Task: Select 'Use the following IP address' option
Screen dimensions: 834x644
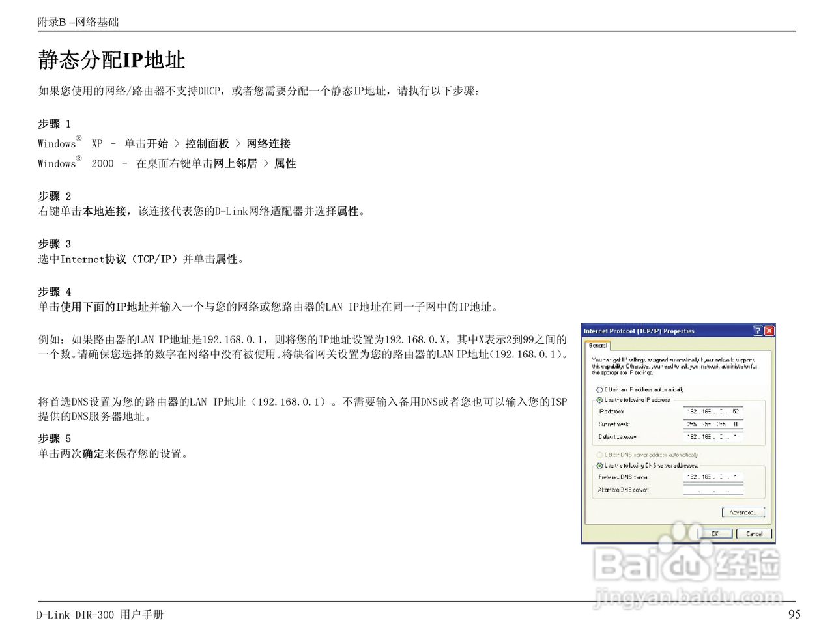Action: 599,400
